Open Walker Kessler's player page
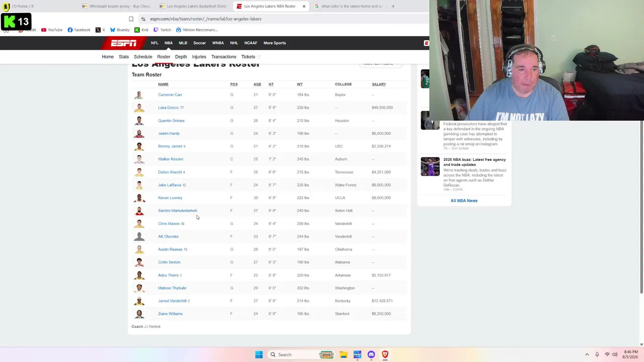Image resolution: width=644 pixels, height=362 pixels. [x=171, y=159]
